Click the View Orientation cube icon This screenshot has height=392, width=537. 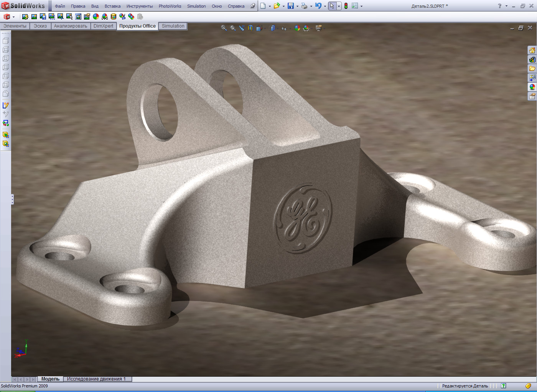259,28
